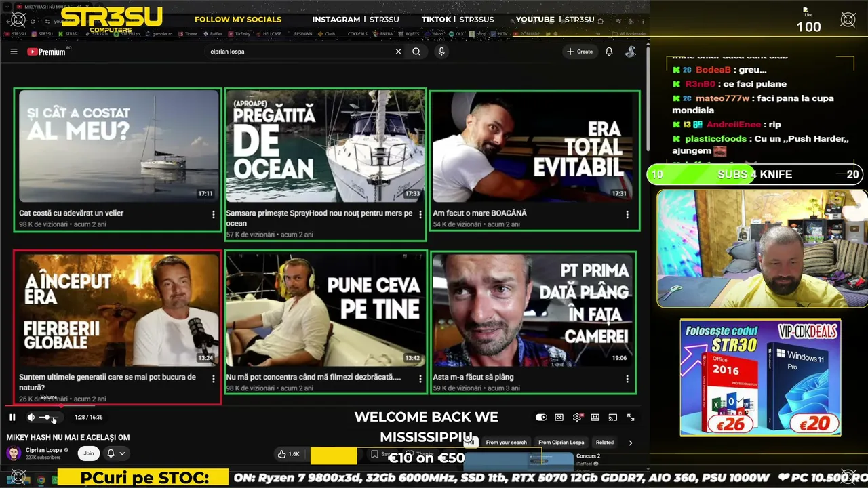Open options for 'Cat costă cu adevărat un velier'
Image resolution: width=868 pixels, height=488 pixels.
pos(214,215)
